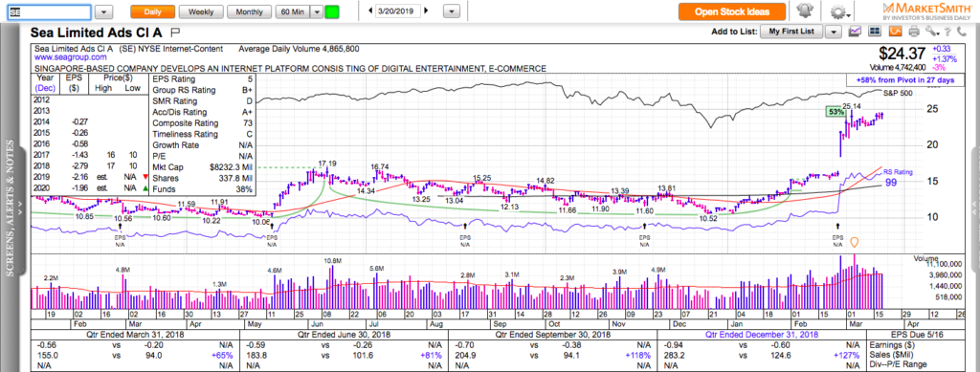This screenshot has height=372, width=980.
Task: Go to previous date with left arrow
Action: (370, 11)
